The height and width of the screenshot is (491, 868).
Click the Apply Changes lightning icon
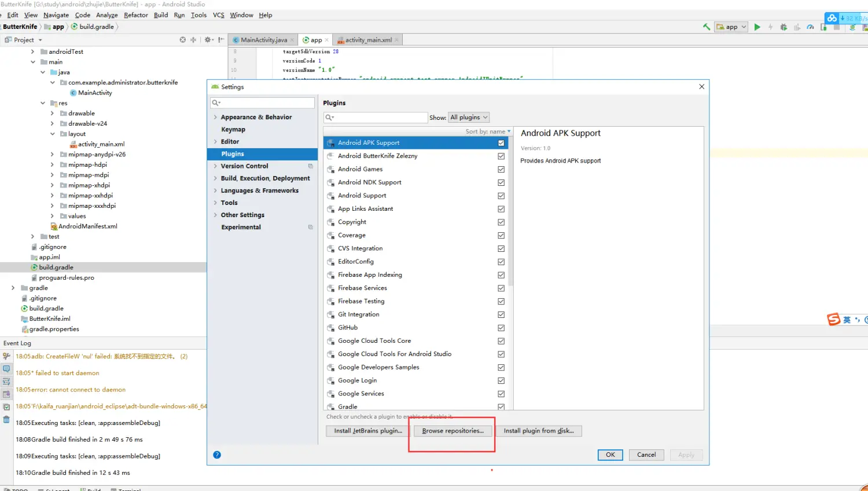pyautogui.click(x=770, y=27)
